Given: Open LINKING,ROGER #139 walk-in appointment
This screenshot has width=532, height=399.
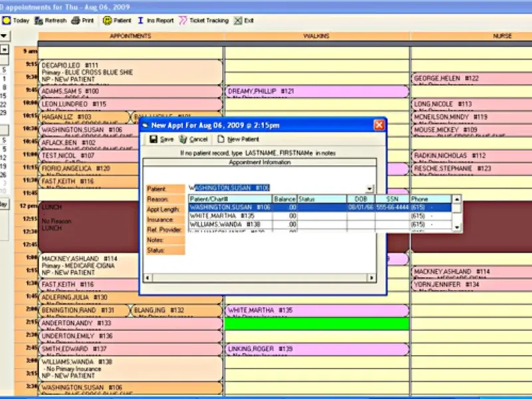Looking at the screenshot, I should [x=317, y=349].
